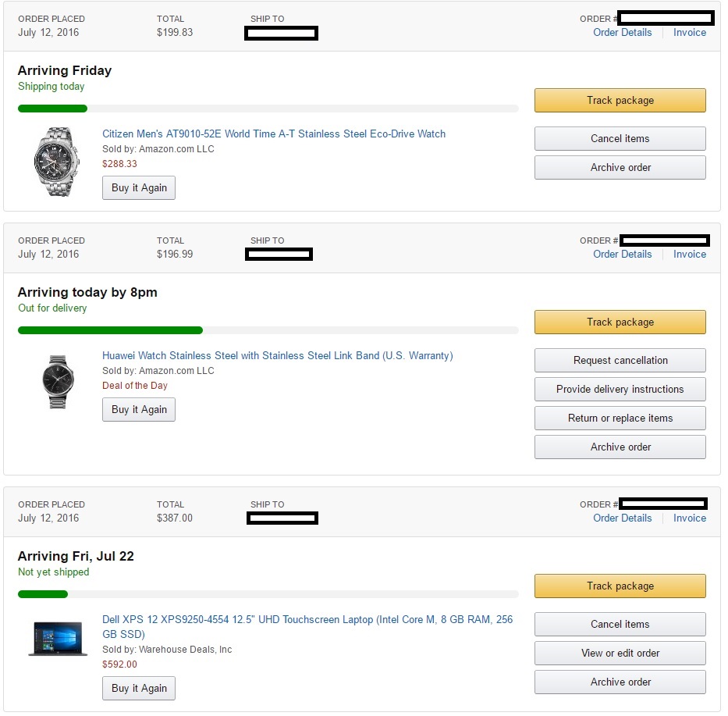Provide delivery instructions for the Huawei Watch
This screenshot has width=728, height=716.
620,390
